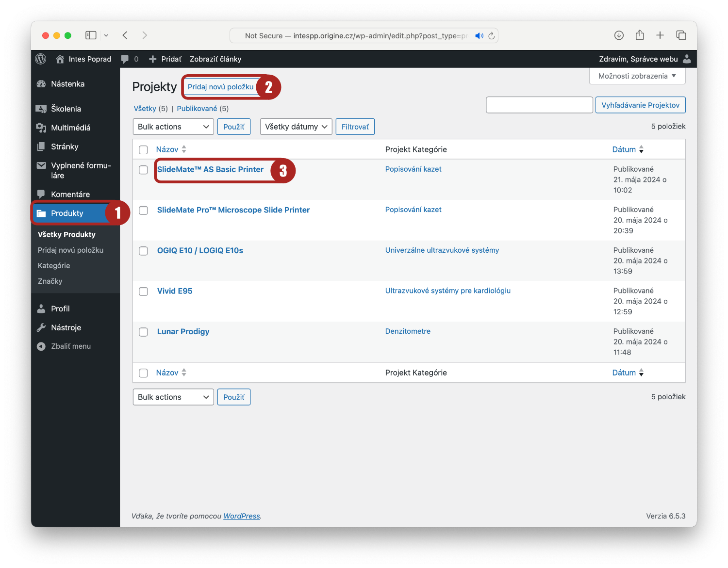Viewport: 728px width, 568px height.
Task: Check the Vivid E95 row checkbox
Action: [x=143, y=292]
